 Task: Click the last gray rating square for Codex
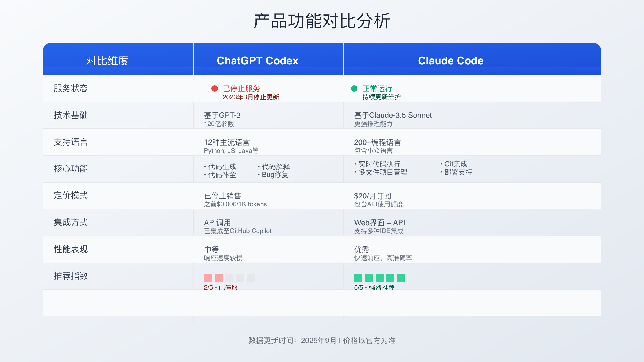coord(251,278)
